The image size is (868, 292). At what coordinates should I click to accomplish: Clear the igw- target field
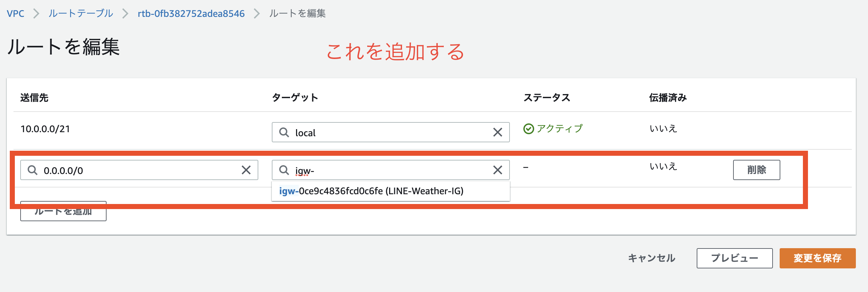498,170
